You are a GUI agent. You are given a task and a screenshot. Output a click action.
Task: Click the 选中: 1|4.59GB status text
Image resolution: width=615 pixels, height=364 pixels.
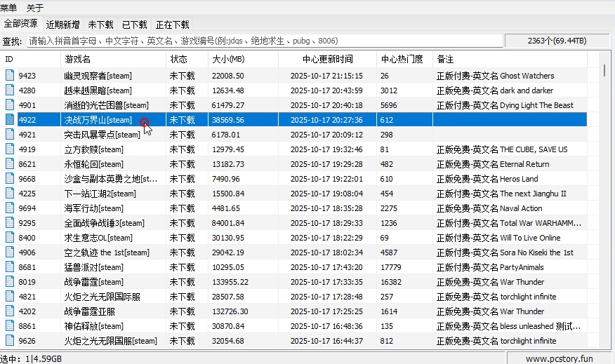click(31, 359)
